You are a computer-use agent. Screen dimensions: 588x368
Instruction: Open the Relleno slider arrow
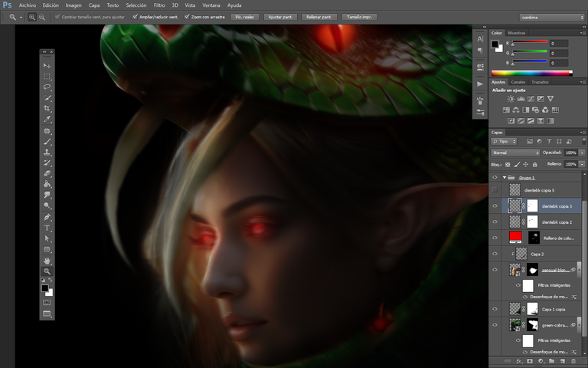tap(582, 164)
